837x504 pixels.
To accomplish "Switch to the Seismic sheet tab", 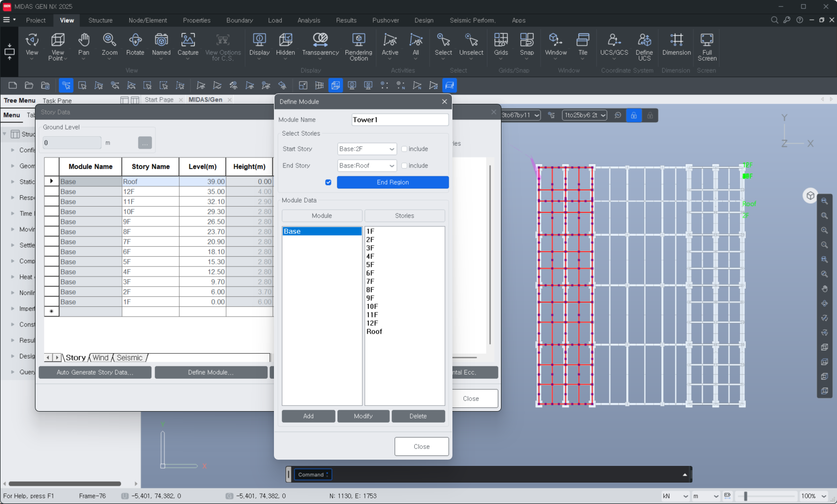I will click(x=129, y=358).
